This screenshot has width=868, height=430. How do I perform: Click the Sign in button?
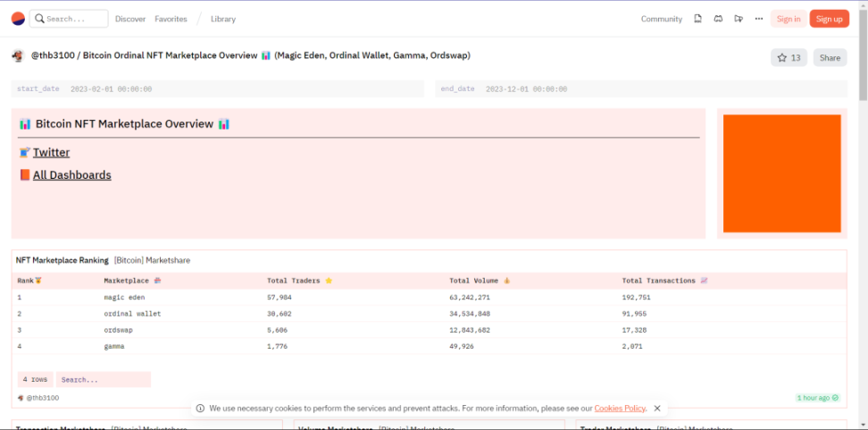[789, 19]
